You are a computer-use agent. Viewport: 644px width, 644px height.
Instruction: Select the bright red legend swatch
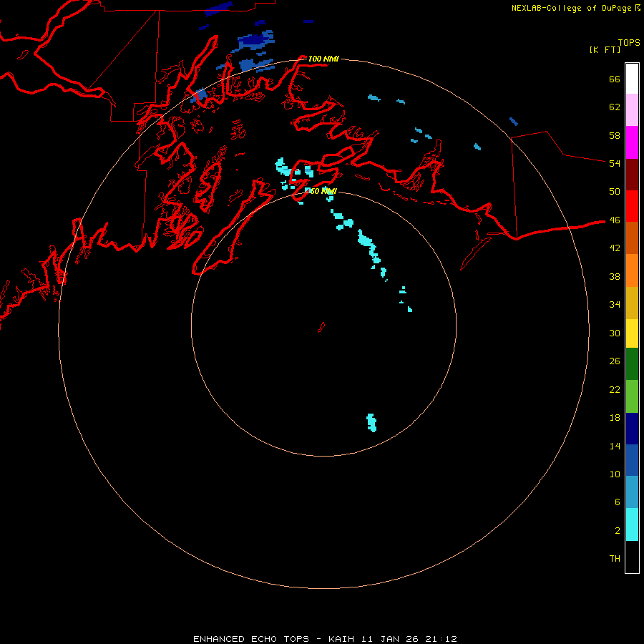click(x=632, y=206)
